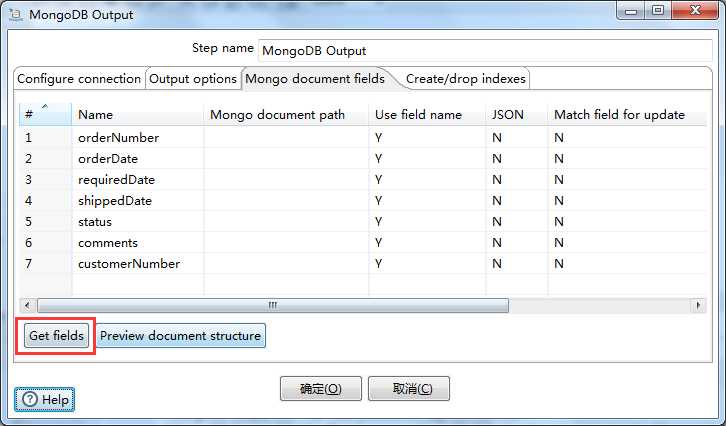The height and width of the screenshot is (426, 726).
Task: Click JSON value in requiredDate row
Action: tap(517, 180)
